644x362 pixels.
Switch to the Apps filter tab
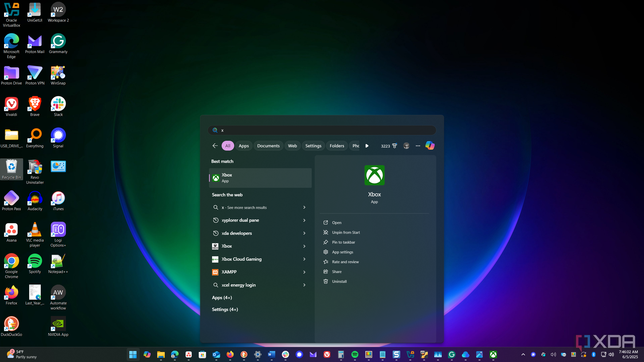pos(244,146)
